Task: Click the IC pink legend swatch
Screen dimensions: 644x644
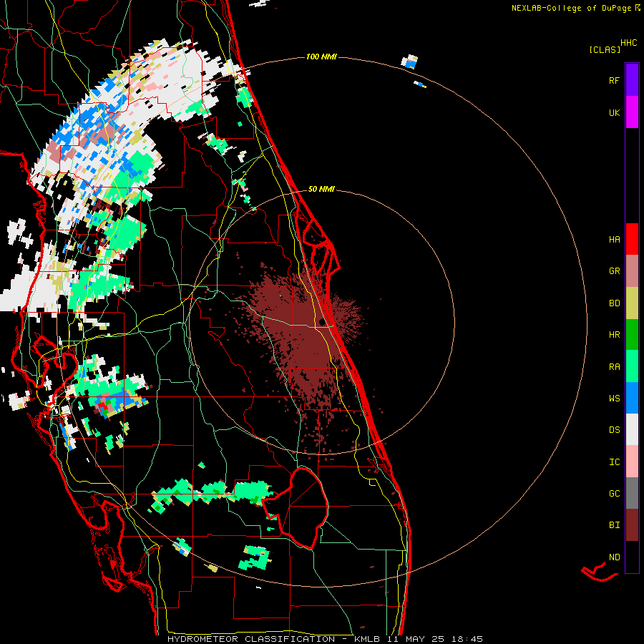Action: point(632,462)
